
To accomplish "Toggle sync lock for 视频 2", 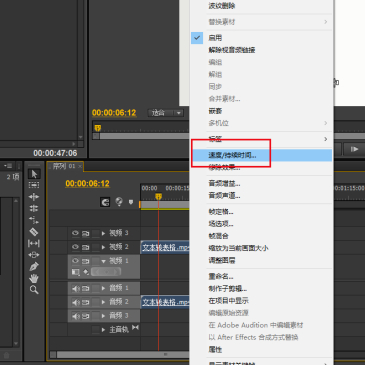I will (86, 247).
